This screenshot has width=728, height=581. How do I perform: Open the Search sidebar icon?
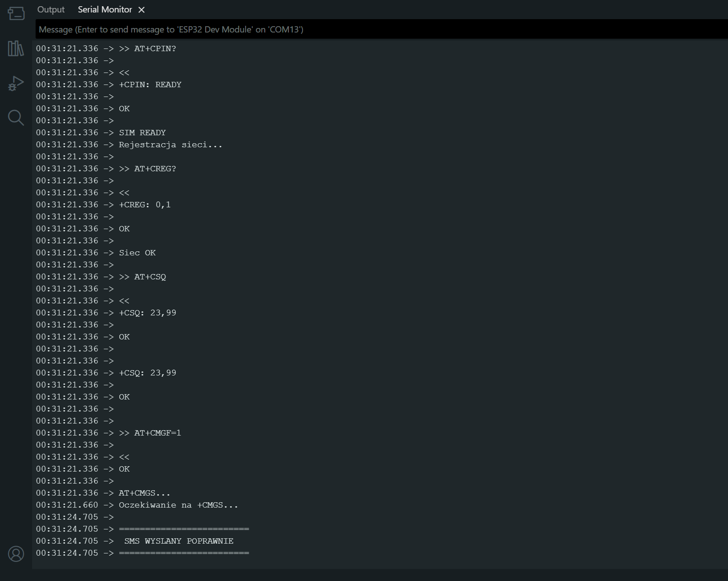[x=16, y=118]
